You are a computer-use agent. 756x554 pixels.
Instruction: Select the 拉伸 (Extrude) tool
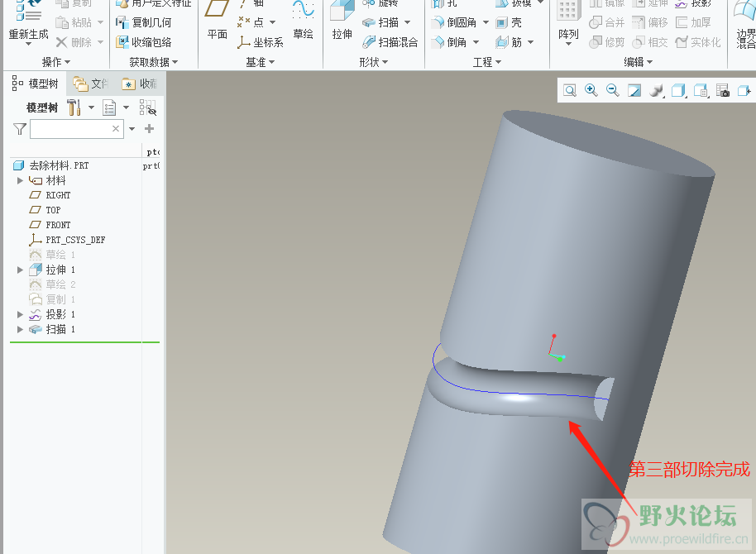342,19
